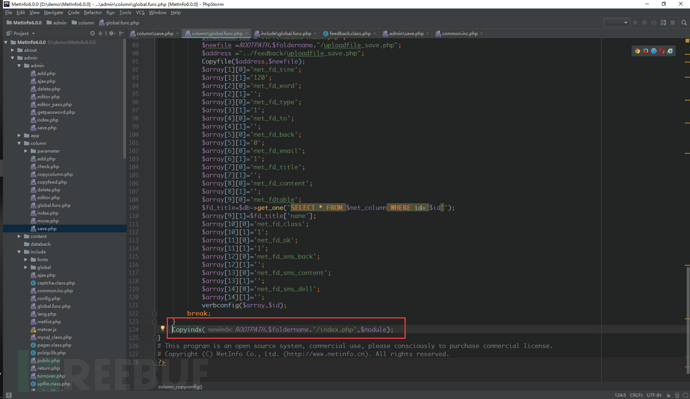Screen dimensions: 690x399
Task: Open the Navigate menu
Action: pos(53,13)
